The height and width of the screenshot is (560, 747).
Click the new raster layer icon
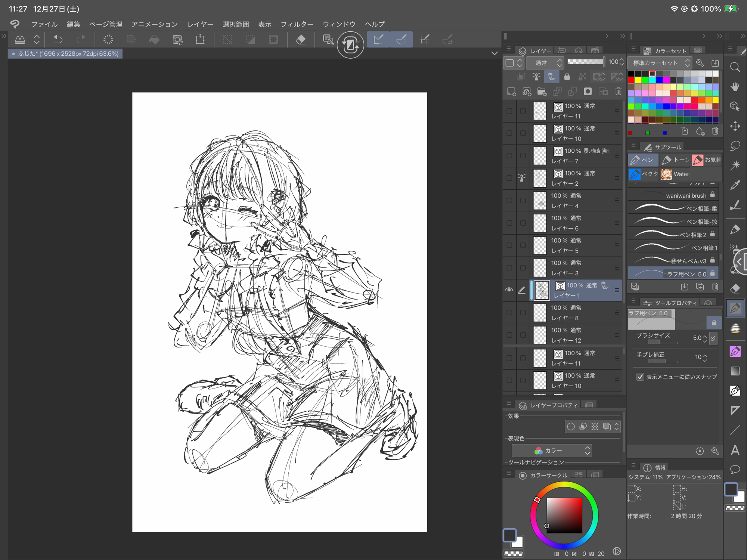pos(511,92)
